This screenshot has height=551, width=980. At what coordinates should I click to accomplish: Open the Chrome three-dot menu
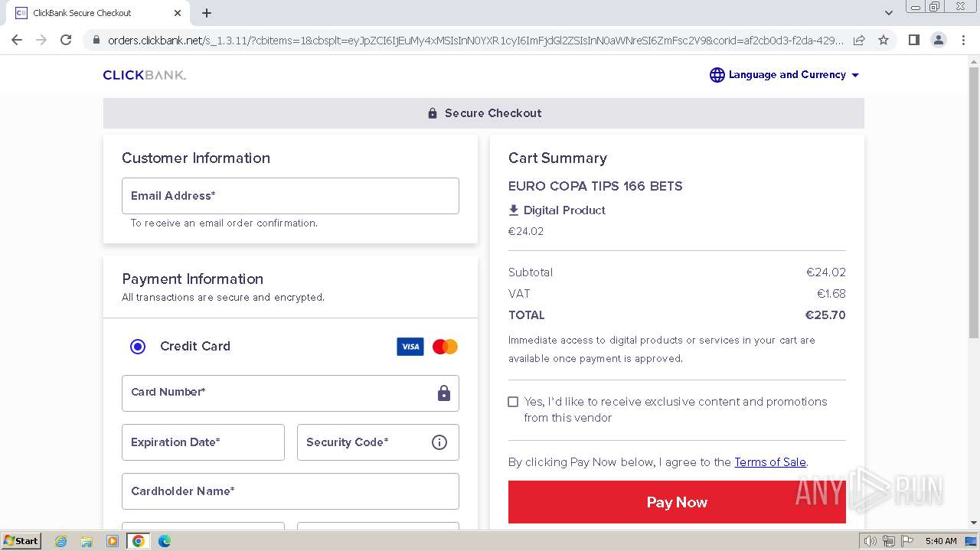click(963, 40)
